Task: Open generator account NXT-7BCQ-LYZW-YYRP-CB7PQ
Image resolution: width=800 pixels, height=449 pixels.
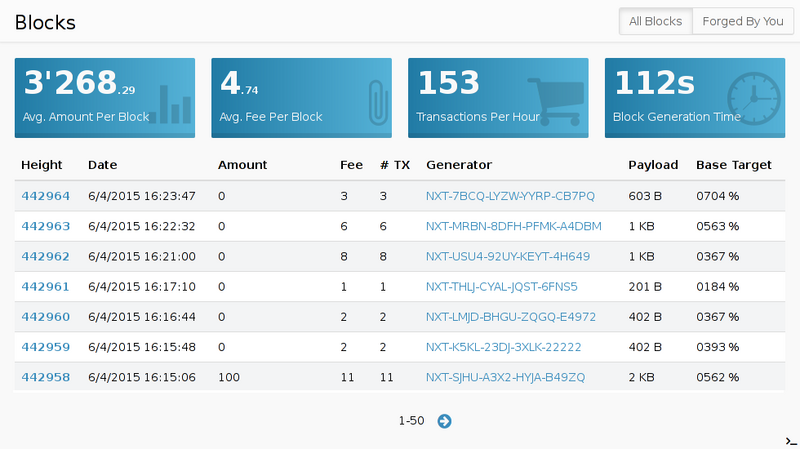Action: (510, 196)
